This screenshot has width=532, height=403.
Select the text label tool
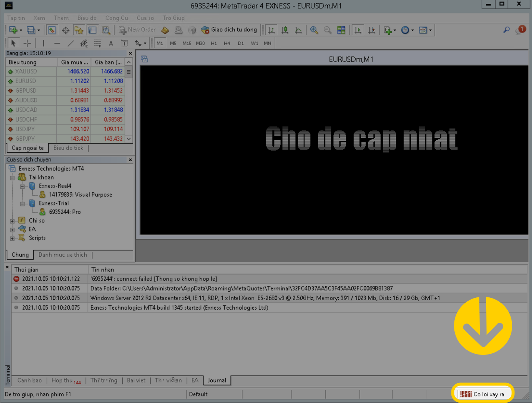pos(124,43)
